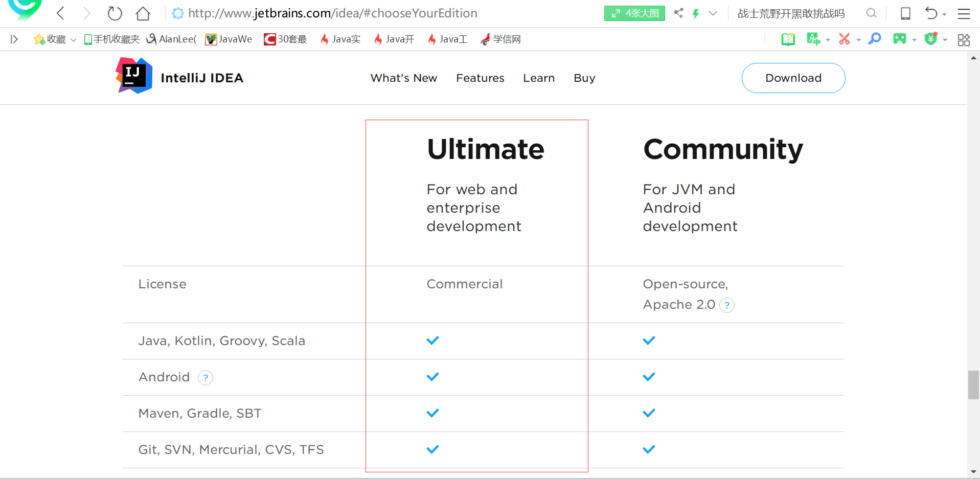This screenshot has height=479, width=980.
Task: Click the 'Java, Kotlin, Groovy, Scala' row label
Action: coord(222,341)
